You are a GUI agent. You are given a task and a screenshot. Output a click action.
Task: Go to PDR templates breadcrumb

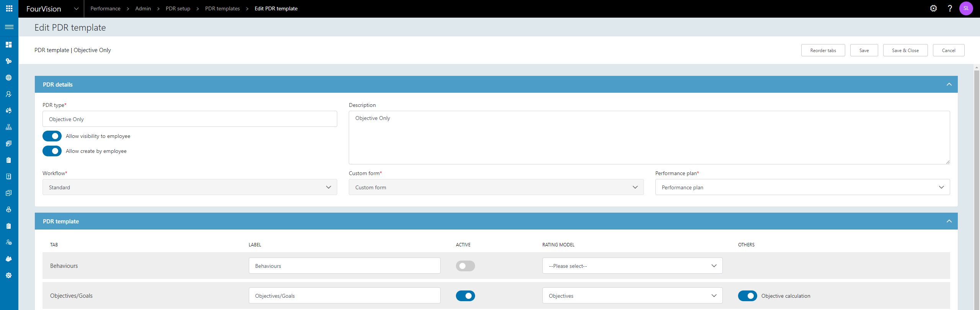(x=222, y=8)
